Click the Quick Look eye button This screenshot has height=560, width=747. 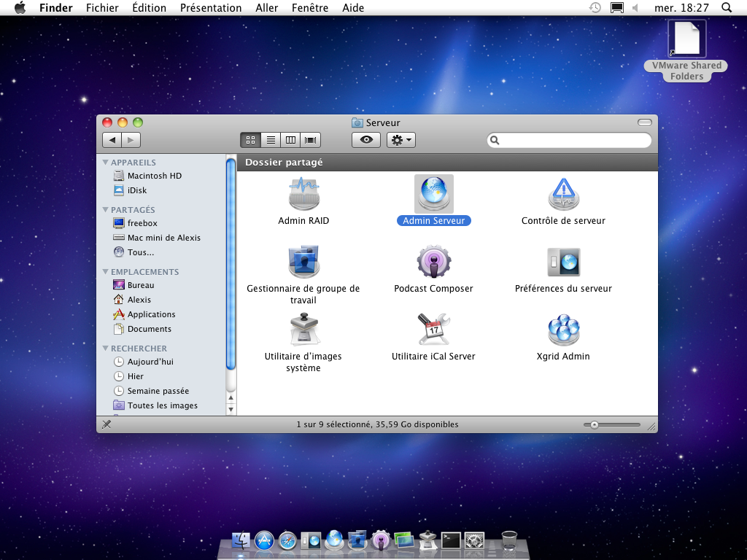click(366, 140)
